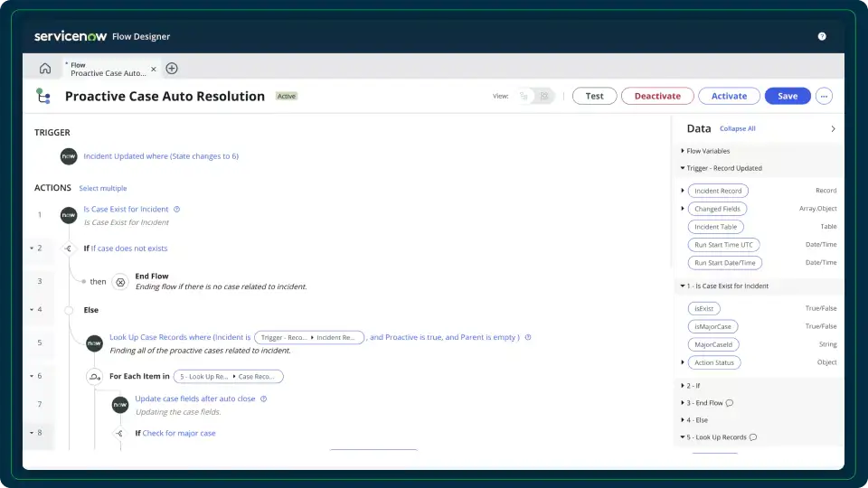Toggle the View mode switch

coord(534,96)
